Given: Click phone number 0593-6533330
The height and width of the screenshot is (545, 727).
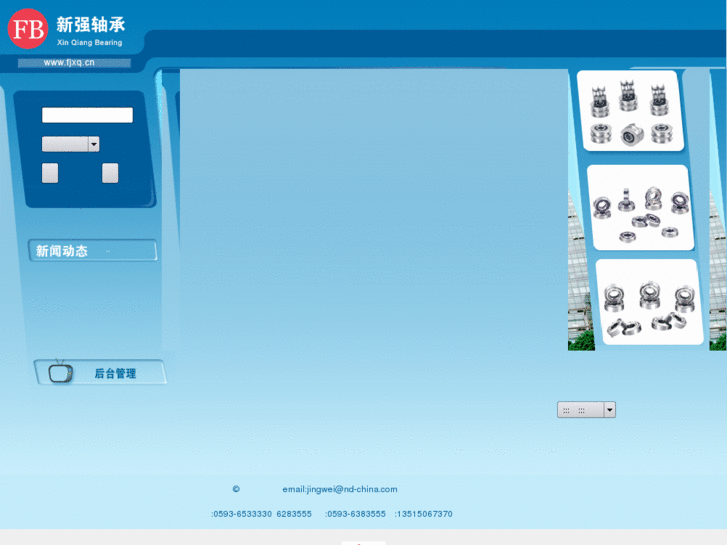Looking at the screenshot, I should tap(242, 514).
